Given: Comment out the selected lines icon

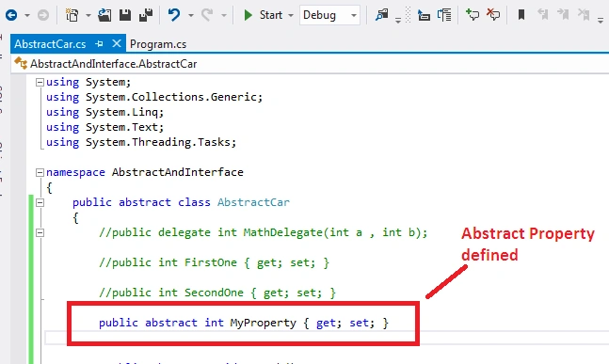Looking at the screenshot, I should 473,15.
